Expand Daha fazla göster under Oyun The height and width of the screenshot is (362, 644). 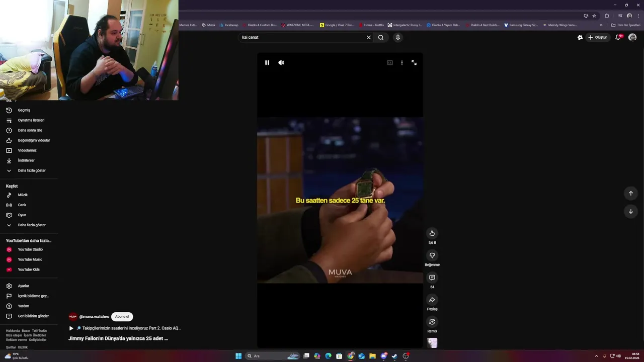[x=29, y=225]
